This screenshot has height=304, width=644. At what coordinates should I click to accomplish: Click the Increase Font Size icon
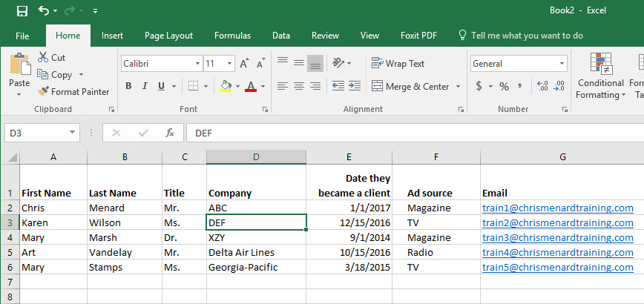click(244, 64)
